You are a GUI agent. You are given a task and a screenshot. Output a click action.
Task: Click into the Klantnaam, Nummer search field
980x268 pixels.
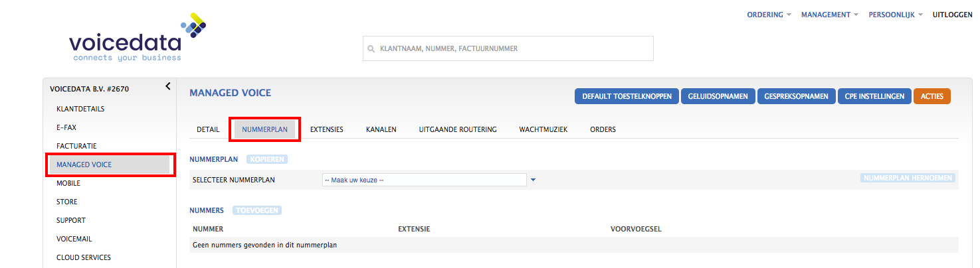(x=508, y=48)
